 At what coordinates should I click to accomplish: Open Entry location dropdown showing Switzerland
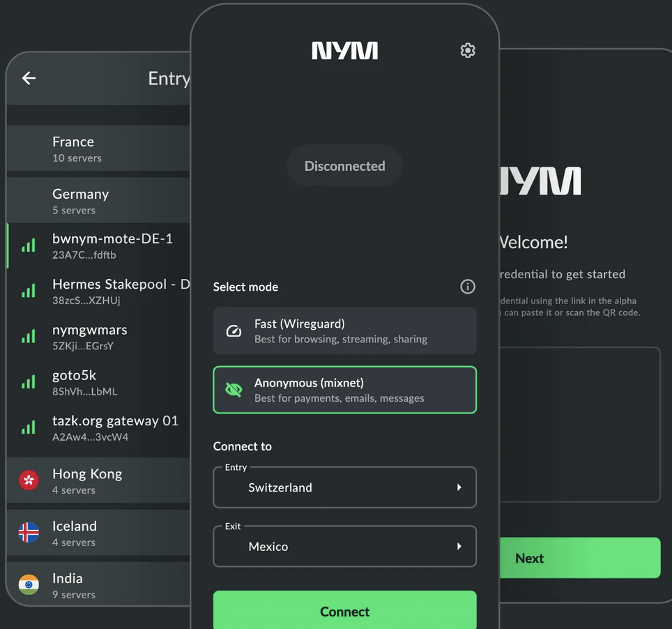click(344, 487)
